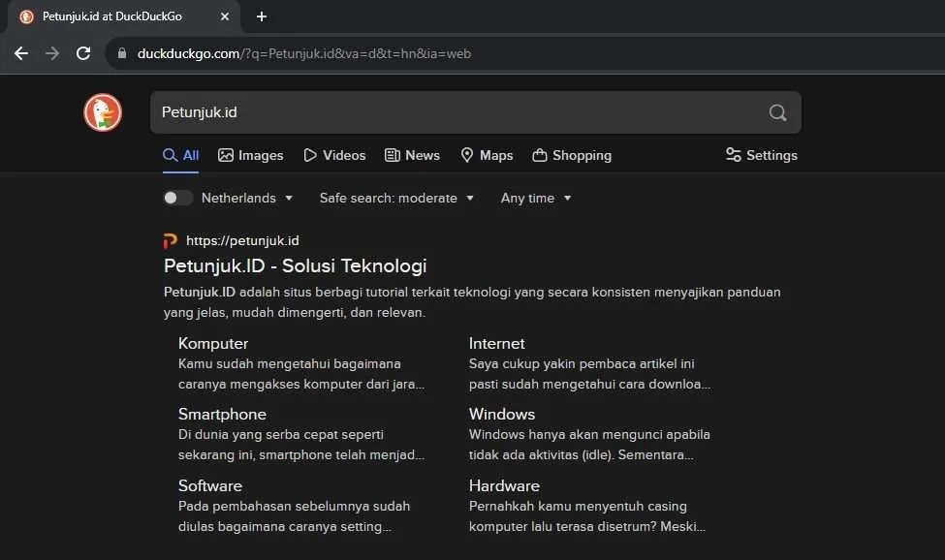
Task: Click the DuckDuckGo duck logo
Action: pyautogui.click(x=103, y=112)
